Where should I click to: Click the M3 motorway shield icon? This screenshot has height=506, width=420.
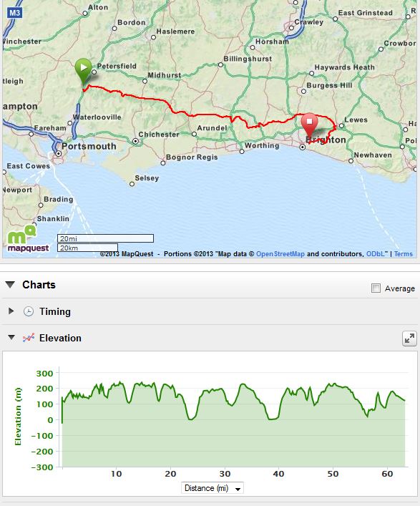point(14,13)
